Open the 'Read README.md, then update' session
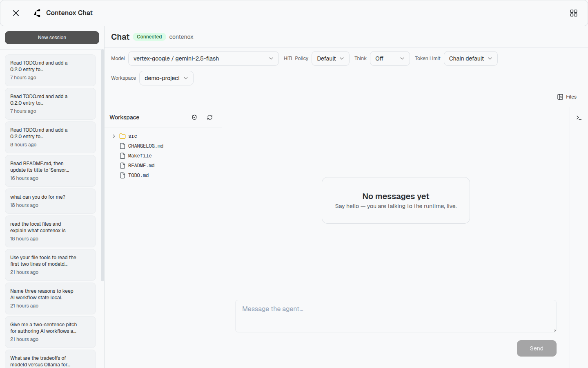 click(50, 171)
